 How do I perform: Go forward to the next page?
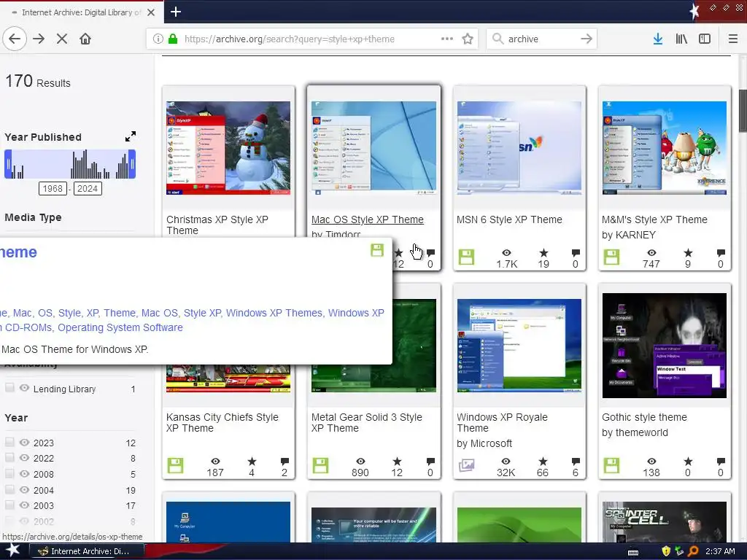[39, 39]
